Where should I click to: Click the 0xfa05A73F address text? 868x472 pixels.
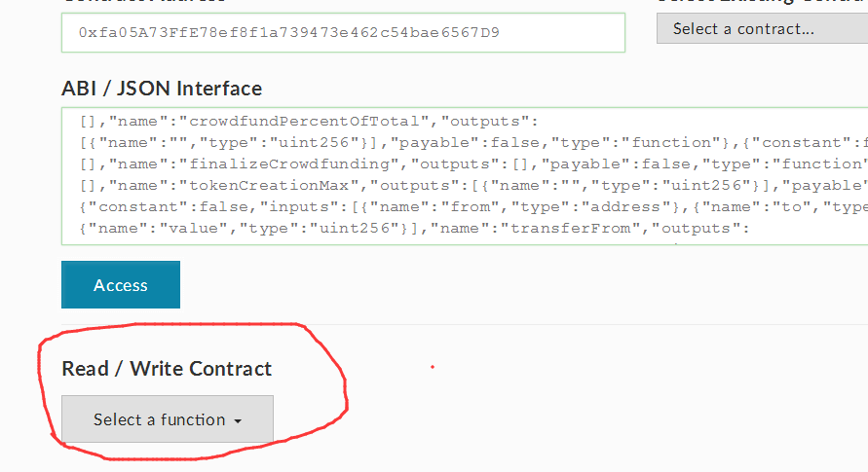[x=289, y=32]
